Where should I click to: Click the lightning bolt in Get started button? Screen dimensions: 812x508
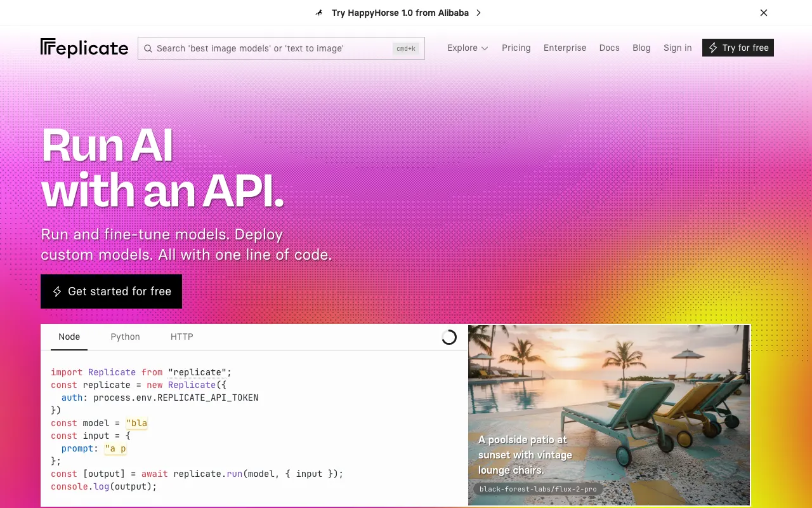point(57,291)
